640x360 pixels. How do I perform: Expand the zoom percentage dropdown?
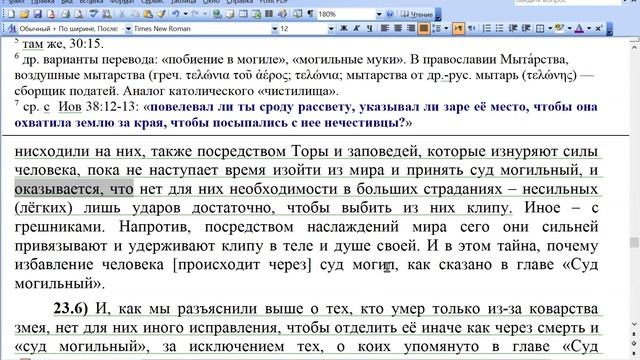[379, 14]
